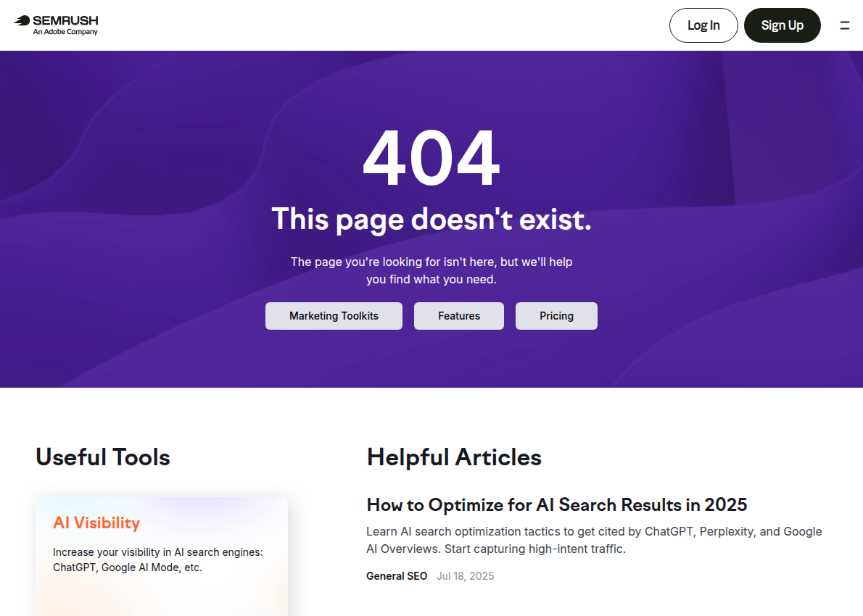
Task: Click the Sign Up button
Action: click(782, 25)
